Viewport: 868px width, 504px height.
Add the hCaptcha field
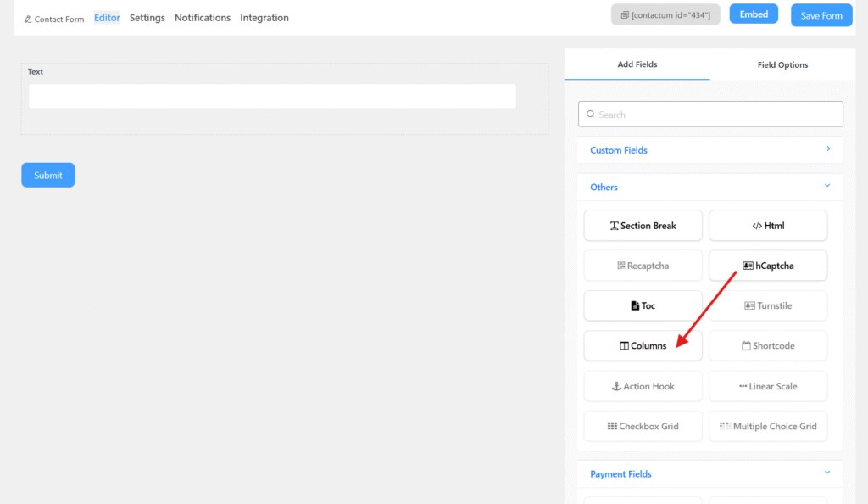point(768,266)
